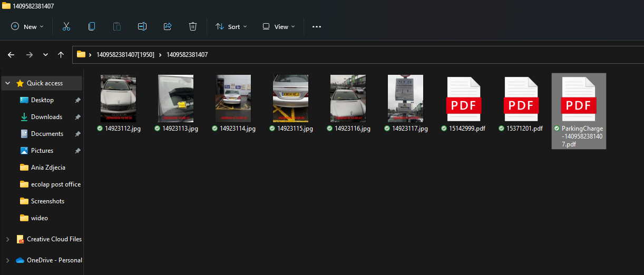Click the Cut scissors icon

[x=66, y=26]
